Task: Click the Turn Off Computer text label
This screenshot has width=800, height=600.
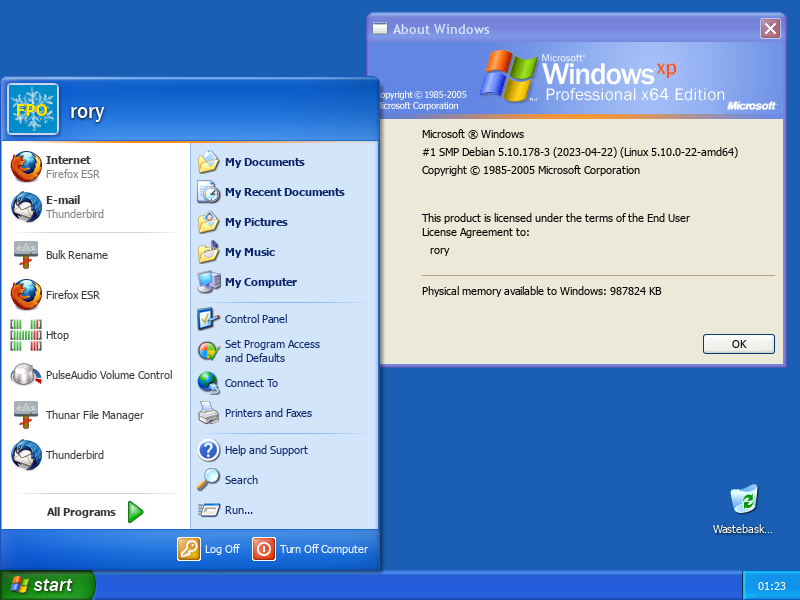Action: pyautogui.click(x=323, y=549)
